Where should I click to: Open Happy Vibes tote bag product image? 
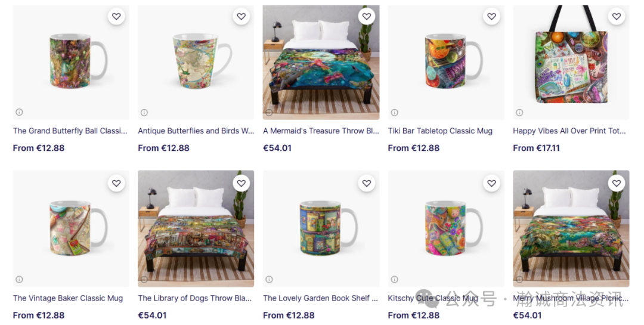571,63
